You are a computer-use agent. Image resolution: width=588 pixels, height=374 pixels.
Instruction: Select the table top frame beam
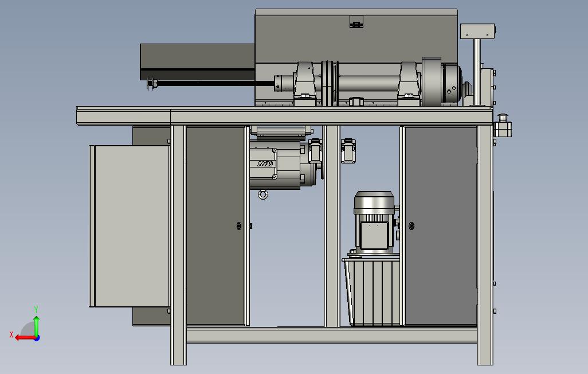[x=284, y=116]
